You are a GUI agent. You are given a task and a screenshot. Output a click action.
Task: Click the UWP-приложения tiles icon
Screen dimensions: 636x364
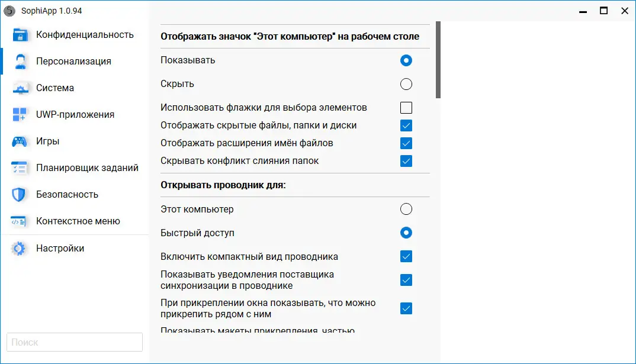[20, 114]
